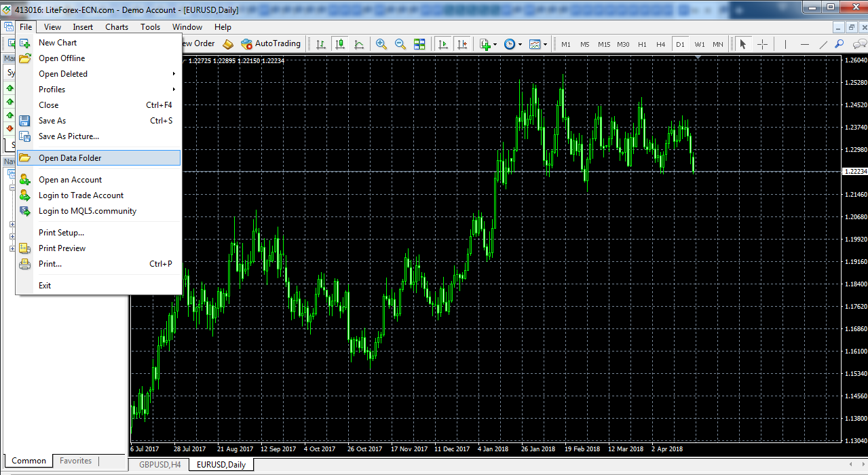
Task: Click Exit in the File menu
Action: click(99, 286)
